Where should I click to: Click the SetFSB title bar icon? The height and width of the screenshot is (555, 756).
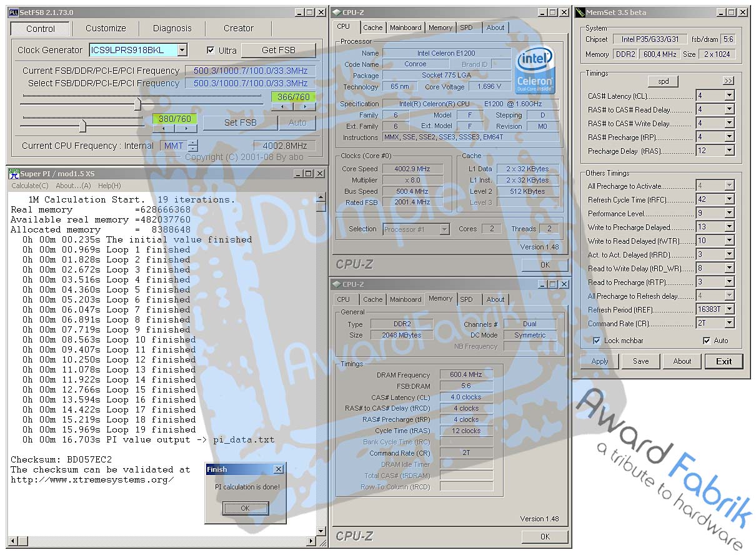[13, 12]
